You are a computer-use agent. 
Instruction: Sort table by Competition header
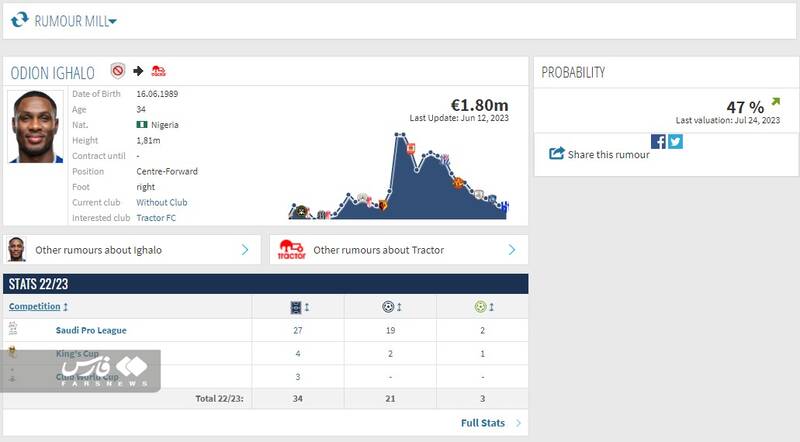(x=38, y=307)
